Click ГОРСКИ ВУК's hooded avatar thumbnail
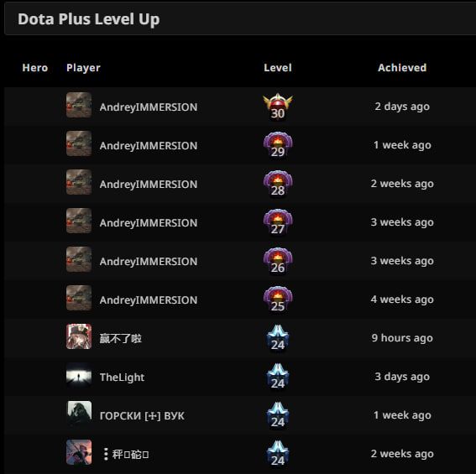Image resolution: width=476 pixels, height=474 pixels. 79,414
